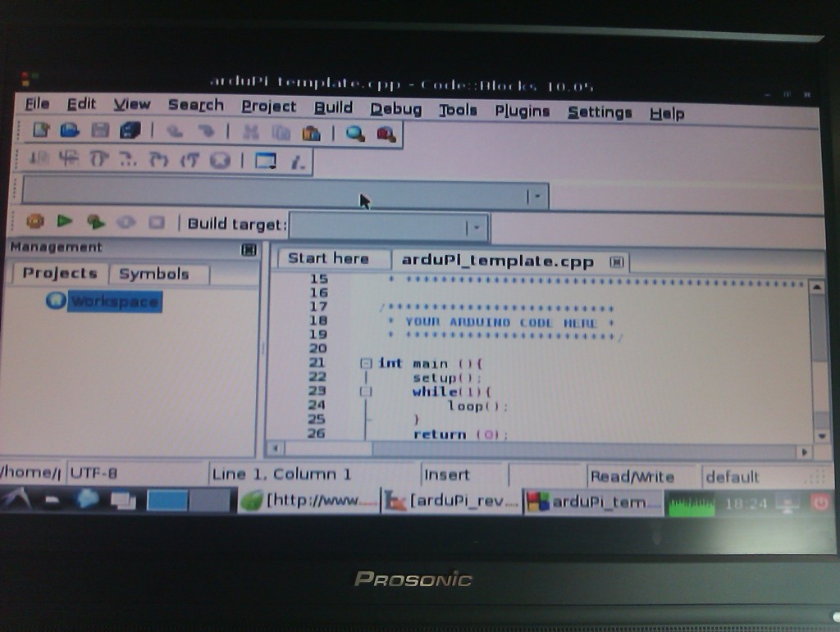The width and height of the screenshot is (840, 632).
Task: Click the New file toolbar icon
Action: 40,130
